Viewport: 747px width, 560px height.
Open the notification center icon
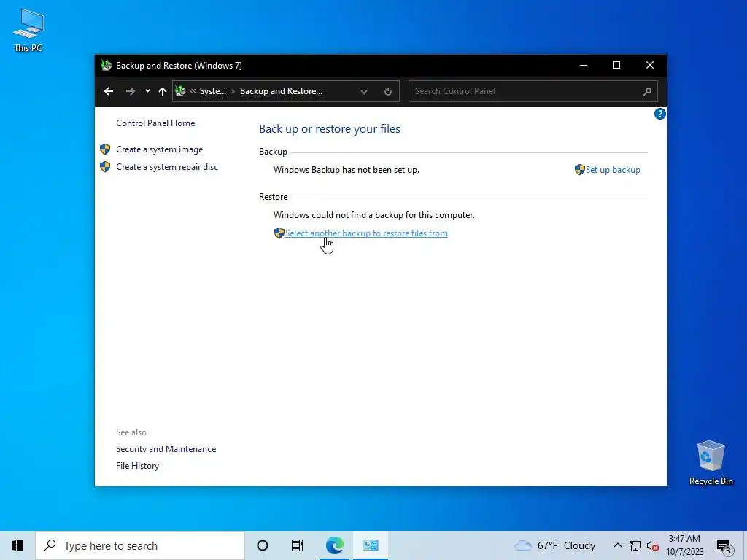click(724, 546)
